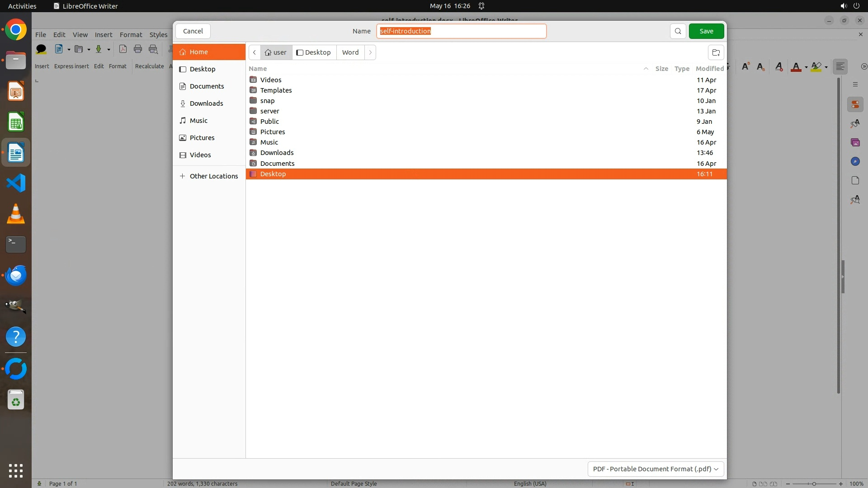Image resolution: width=868 pixels, height=488 pixels.
Task: Click the Cancel button
Action: coord(193,31)
